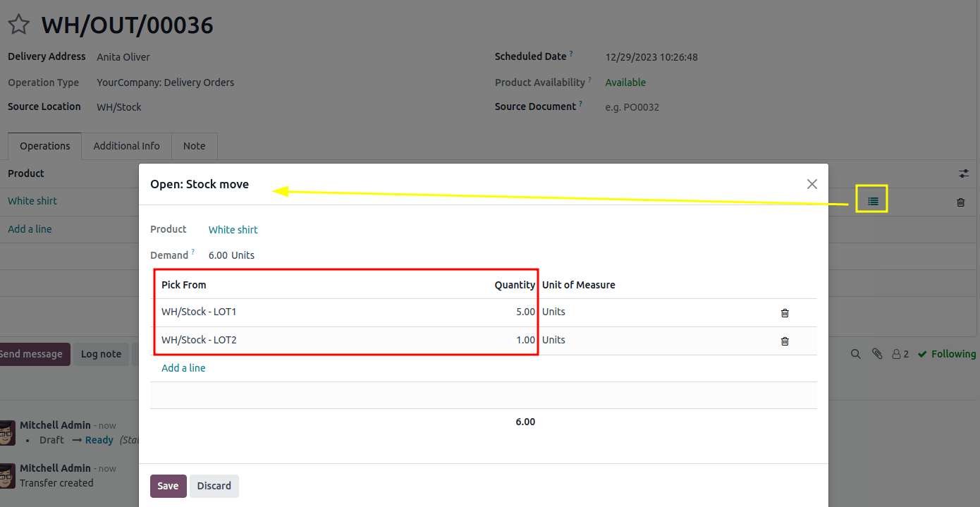View followers via the person icon showing 2
The height and width of the screenshot is (507, 980).
(900, 353)
